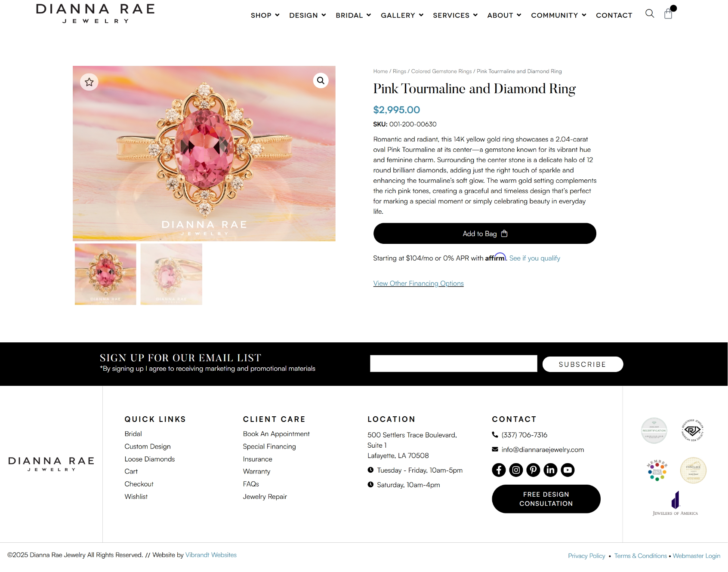Open View Other Financing Options link

418,283
